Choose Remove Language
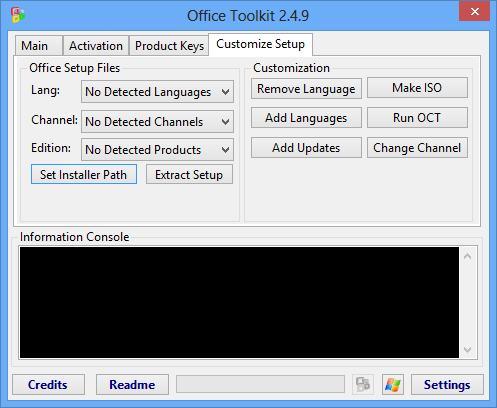The image size is (497, 408). (x=306, y=89)
